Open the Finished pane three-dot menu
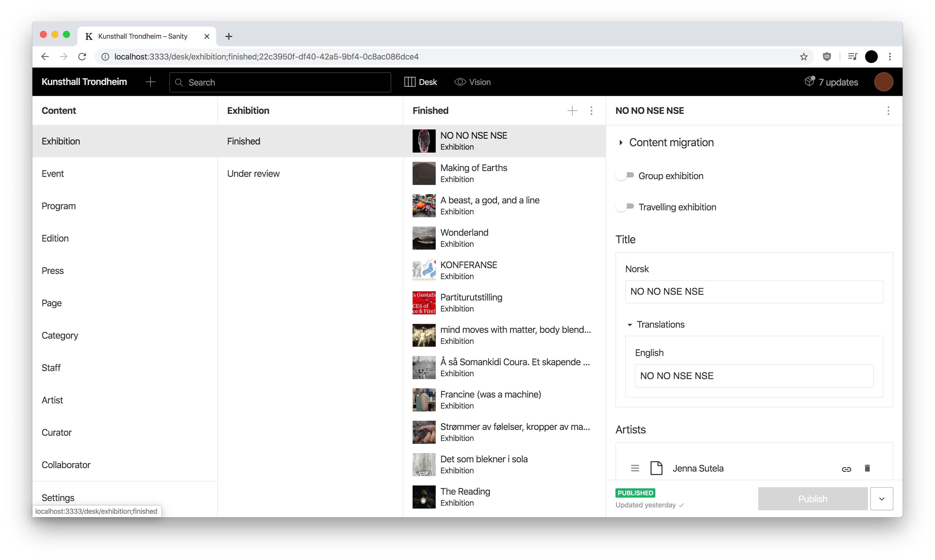 coord(591,111)
